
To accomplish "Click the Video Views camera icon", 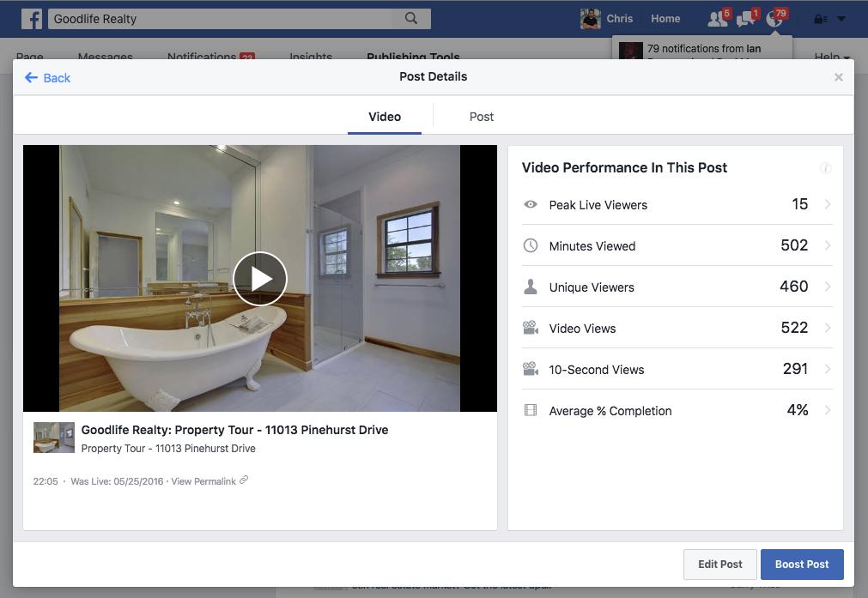I will 532,328.
